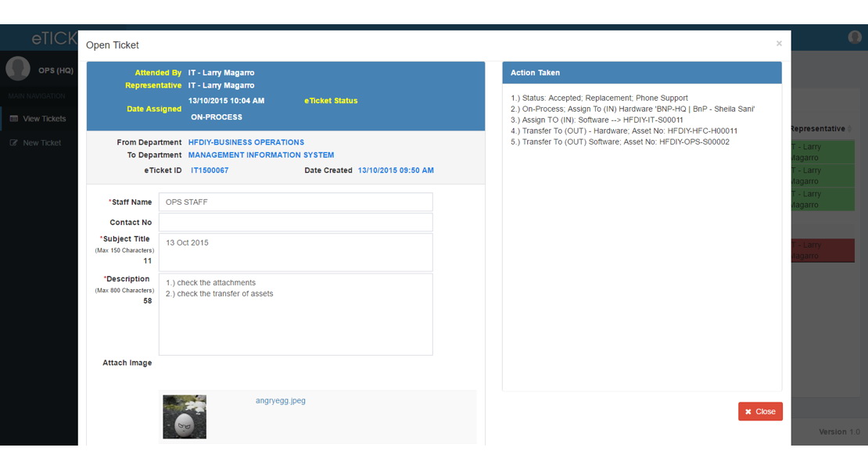Click the eTicket ID IT1500067 value
The image size is (868, 469).
[210, 170]
